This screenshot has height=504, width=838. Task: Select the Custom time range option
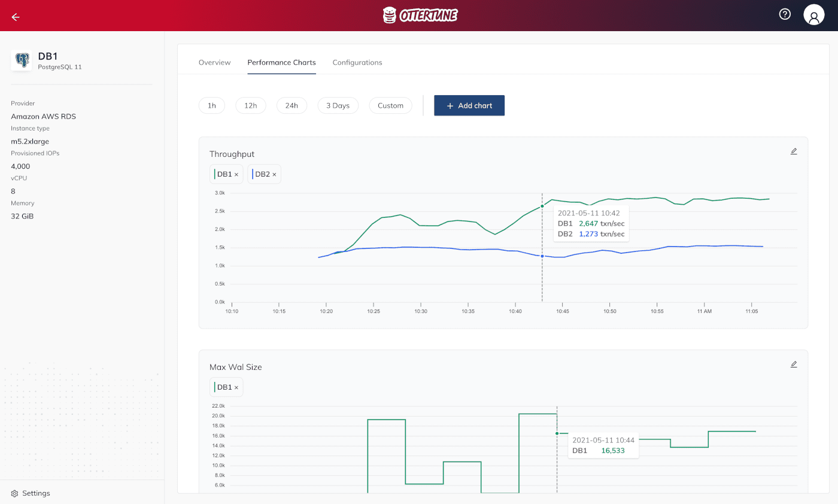click(x=390, y=105)
